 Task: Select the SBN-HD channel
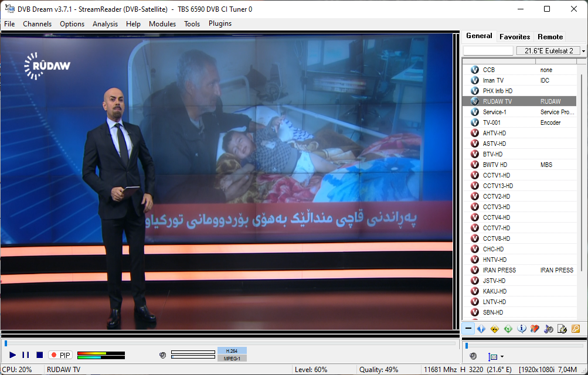coord(519,312)
